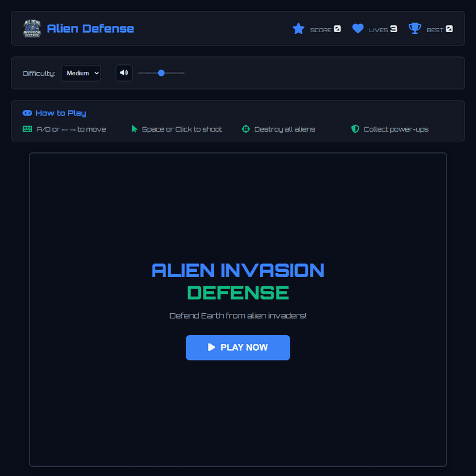Image resolution: width=476 pixels, height=476 pixels.
Task: Mute the game audio with speaker button
Action: tap(124, 72)
